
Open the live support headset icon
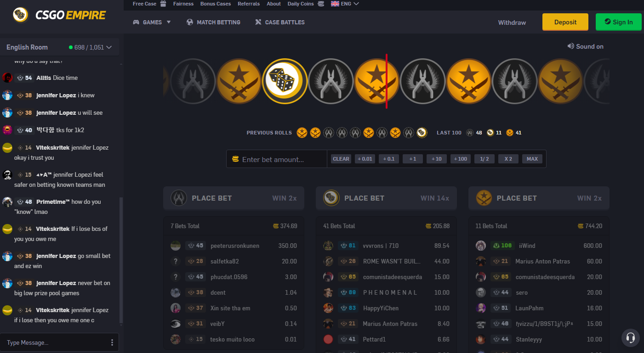[631, 338]
